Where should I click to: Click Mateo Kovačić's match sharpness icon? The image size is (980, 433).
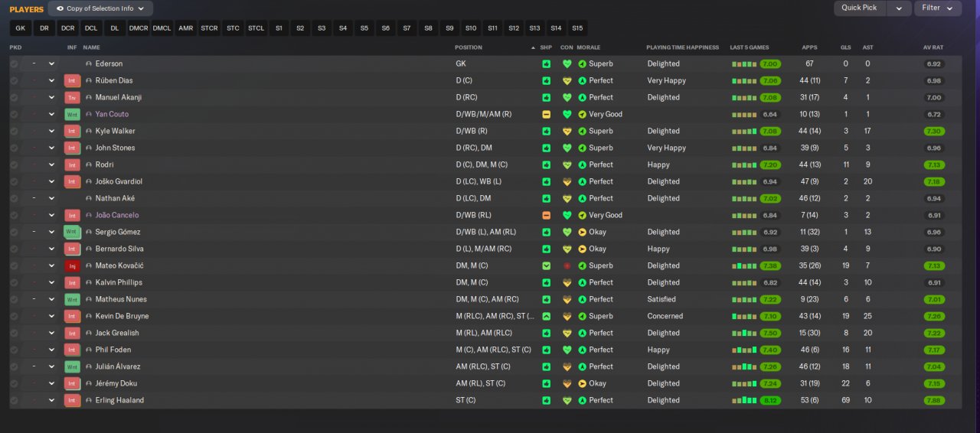(546, 265)
